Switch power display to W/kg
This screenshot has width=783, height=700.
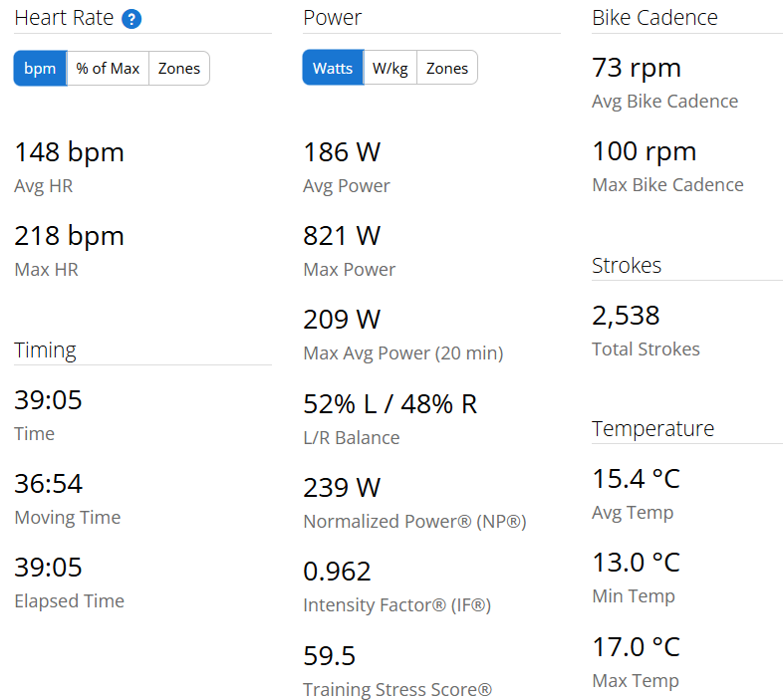click(x=390, y=69)
